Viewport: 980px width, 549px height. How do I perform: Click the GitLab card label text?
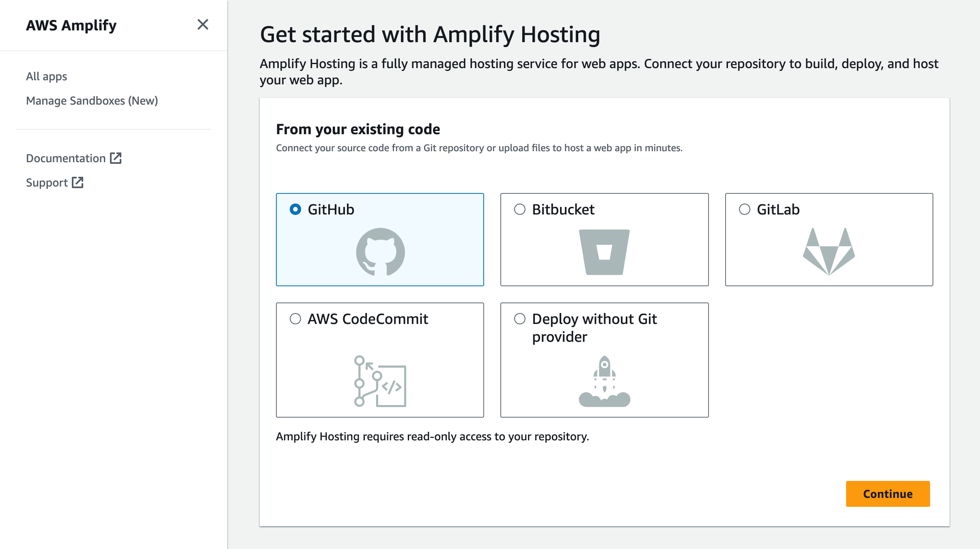(778, 209)
